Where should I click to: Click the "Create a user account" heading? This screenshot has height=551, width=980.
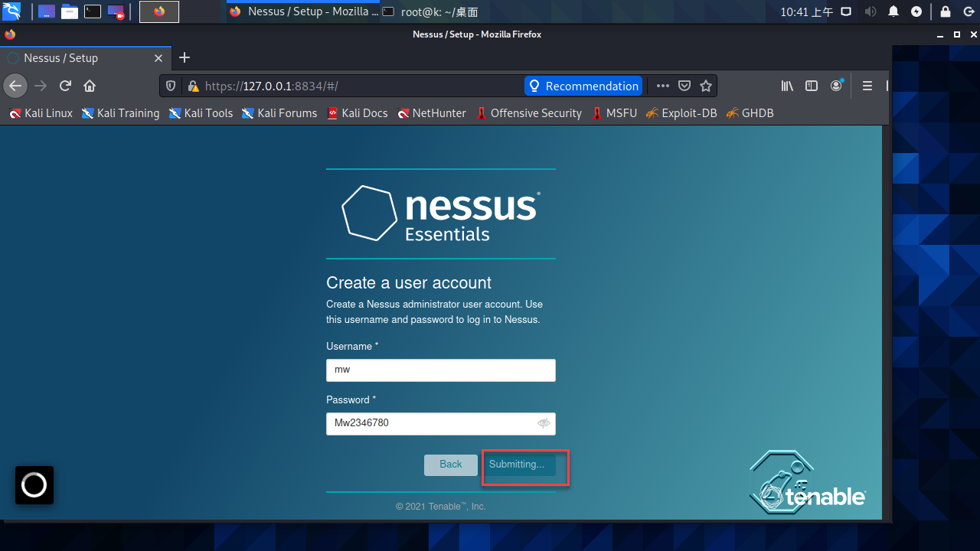(x=409, y=282)
